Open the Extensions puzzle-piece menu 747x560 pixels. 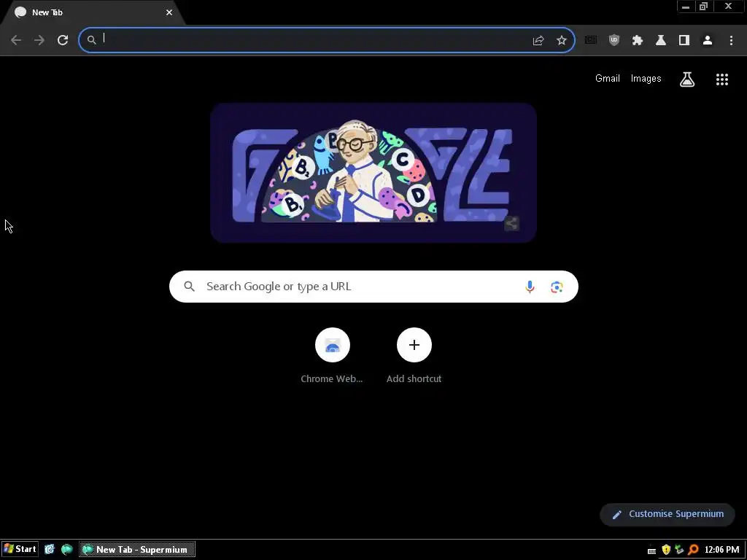(638, 41)
